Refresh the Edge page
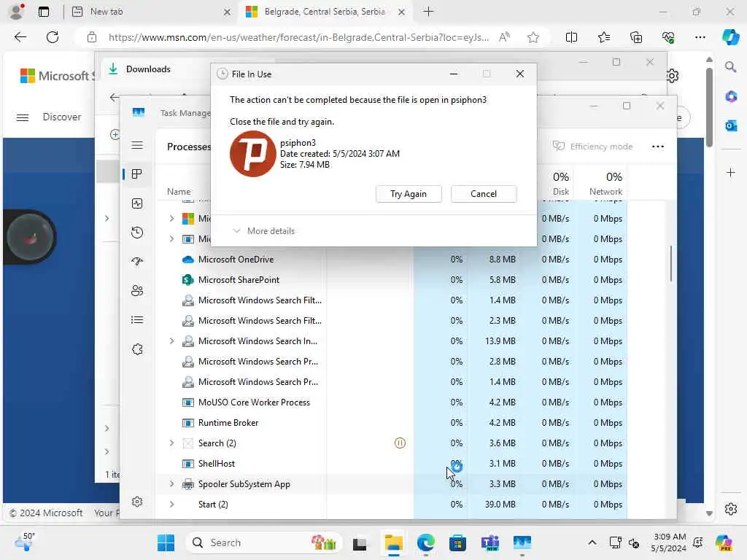 [x=53, y=37]
